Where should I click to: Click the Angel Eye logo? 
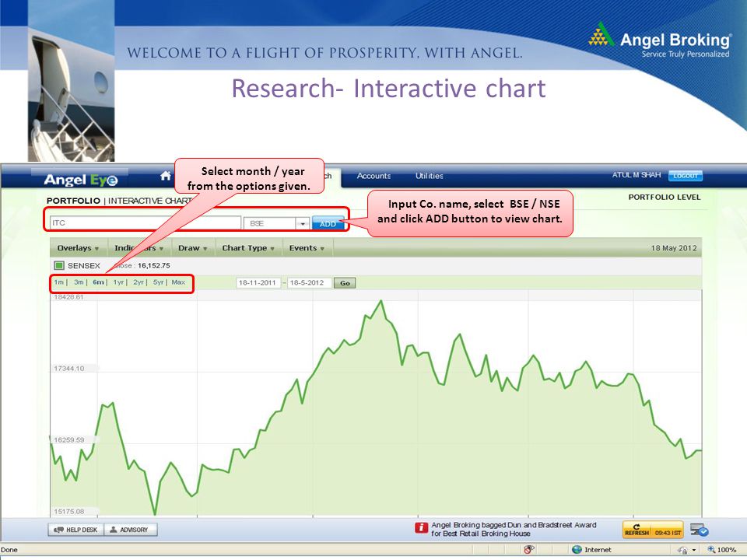(x=80, y=180)
